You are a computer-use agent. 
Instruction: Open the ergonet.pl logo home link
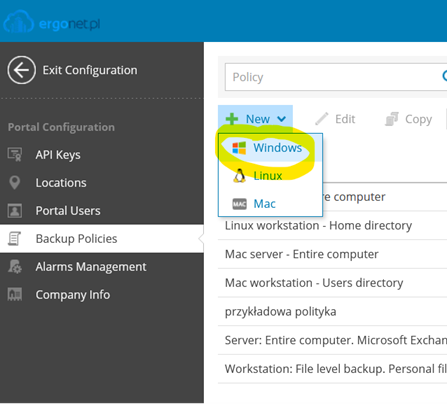point(52,22)
